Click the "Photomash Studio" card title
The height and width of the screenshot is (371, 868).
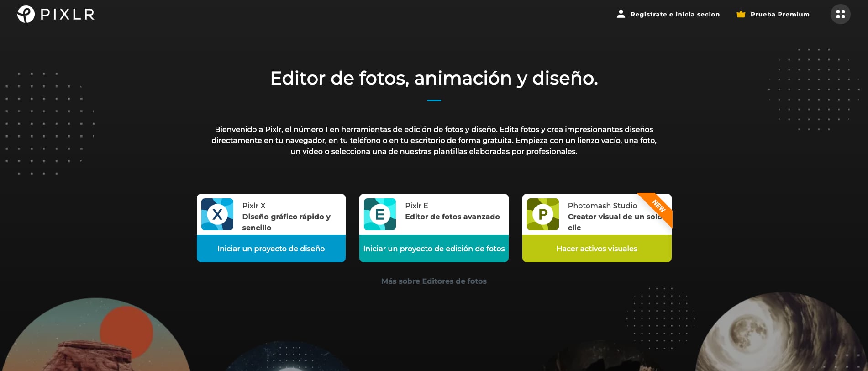click(x=602, y=206)
